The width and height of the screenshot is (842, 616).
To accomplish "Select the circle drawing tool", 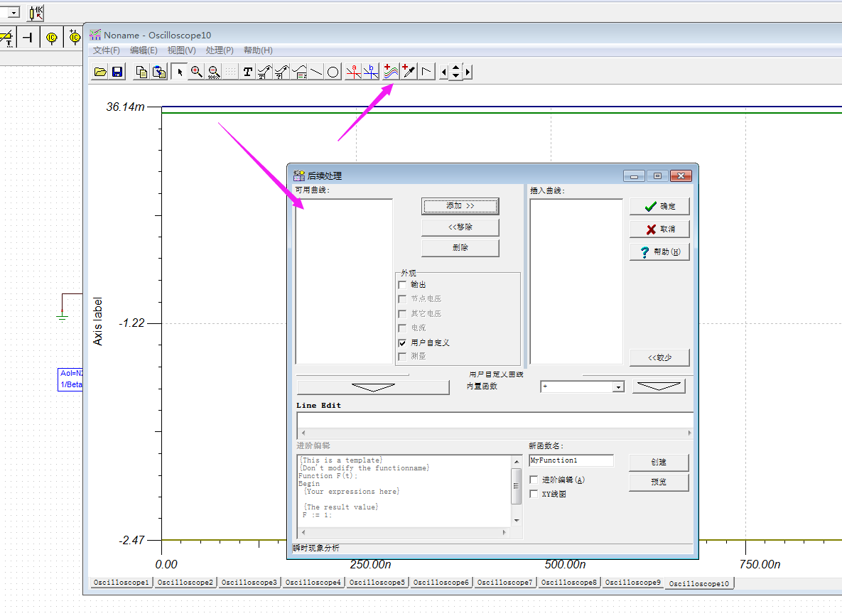I will click(333, 72).
